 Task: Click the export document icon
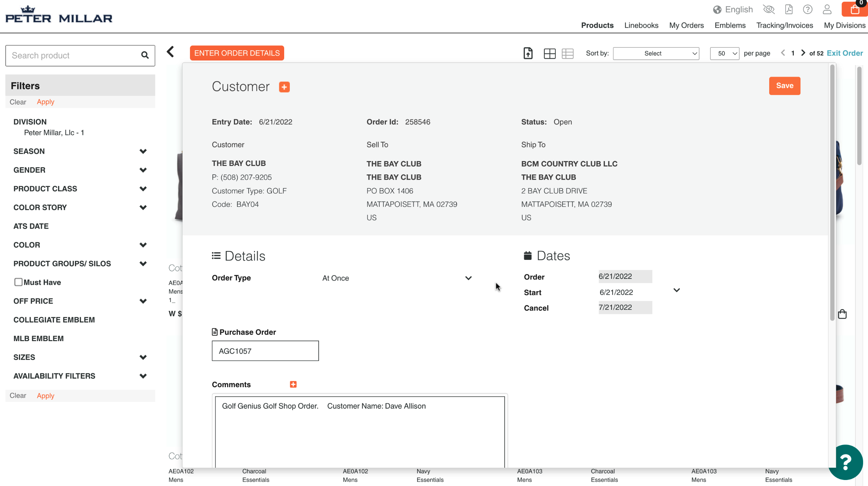coord(528,53)
